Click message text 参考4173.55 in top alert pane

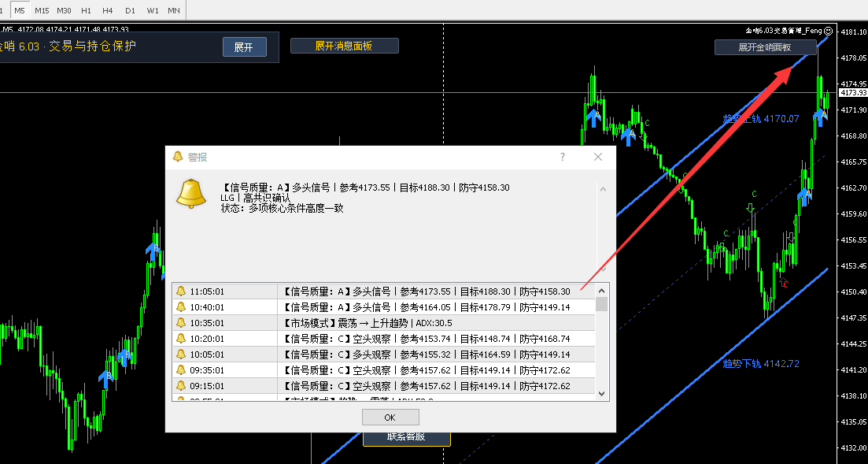(365, 188)
